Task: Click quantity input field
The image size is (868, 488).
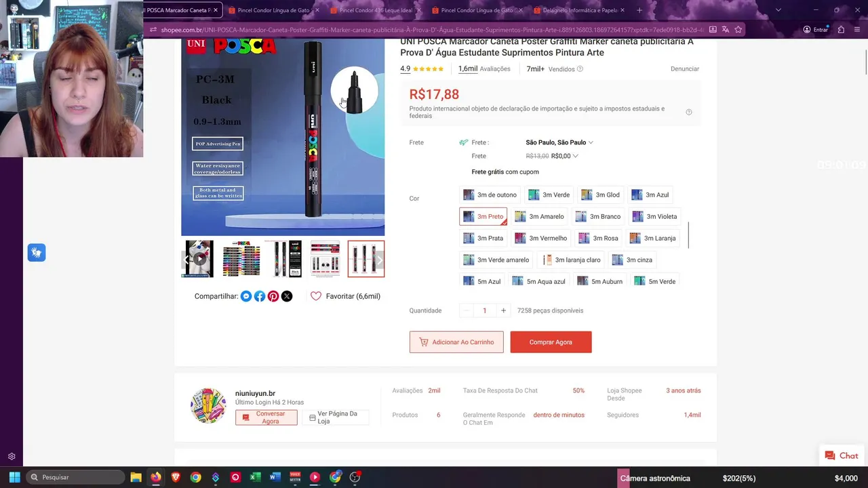Action: [x=484, y=311]
